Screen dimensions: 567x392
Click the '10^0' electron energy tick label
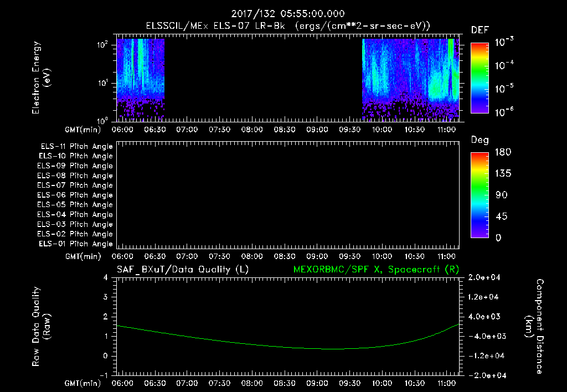coord(102,120)
